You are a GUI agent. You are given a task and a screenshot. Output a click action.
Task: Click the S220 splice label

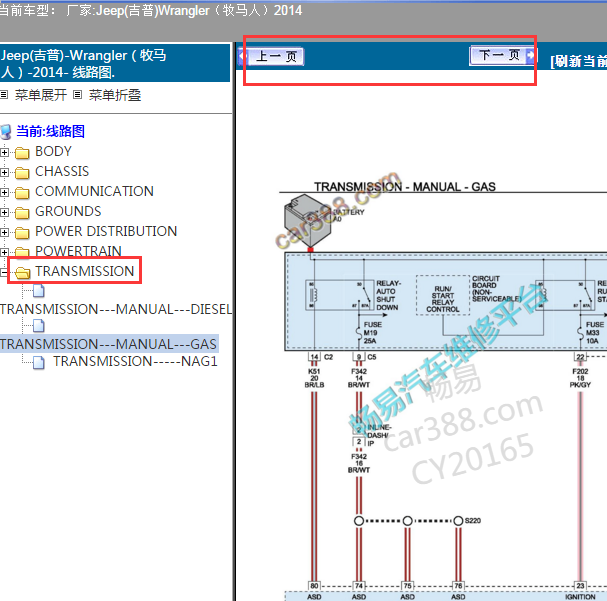[473, 521]
